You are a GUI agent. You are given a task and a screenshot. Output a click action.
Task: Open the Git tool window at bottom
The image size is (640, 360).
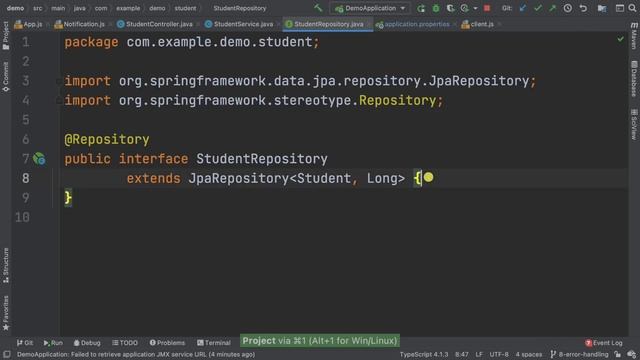(25, 343)
